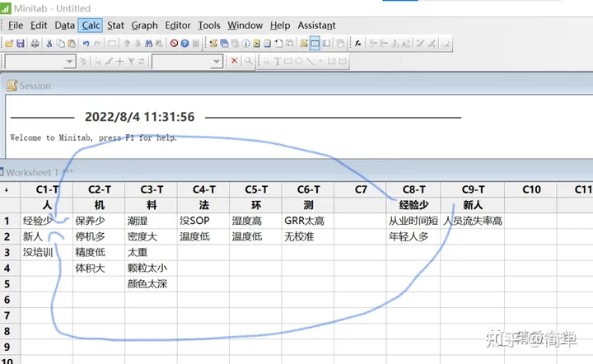Open Help with the blue question mark icon
This screenshot has width=593, height=364.
(x=184, y=44)
